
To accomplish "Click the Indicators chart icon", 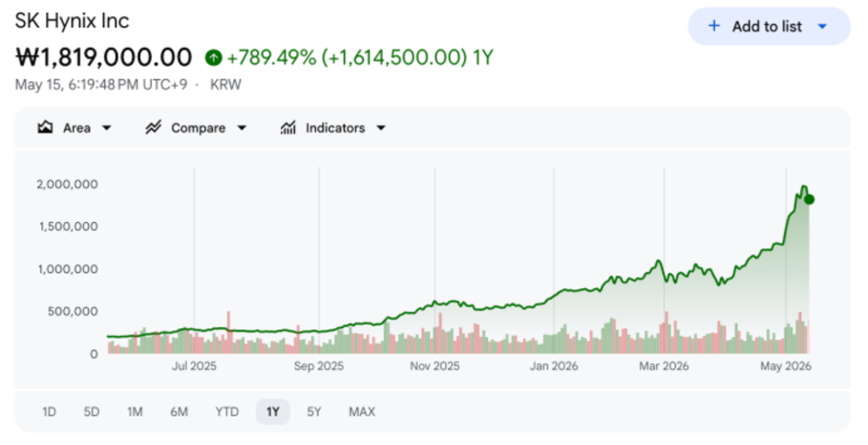I will (x=288, y=128).
